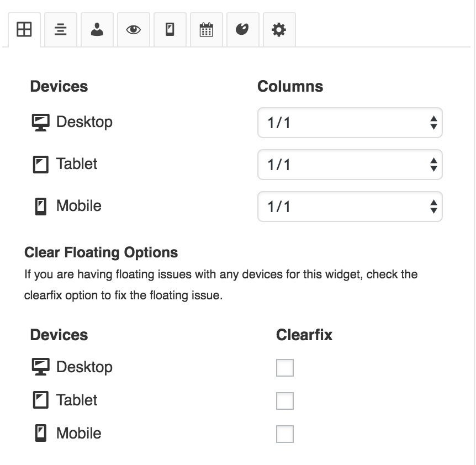Viewport: 476px width, 465px height.
Task: Click the Tablet icon in Columns section
Action: coord(41,165)
